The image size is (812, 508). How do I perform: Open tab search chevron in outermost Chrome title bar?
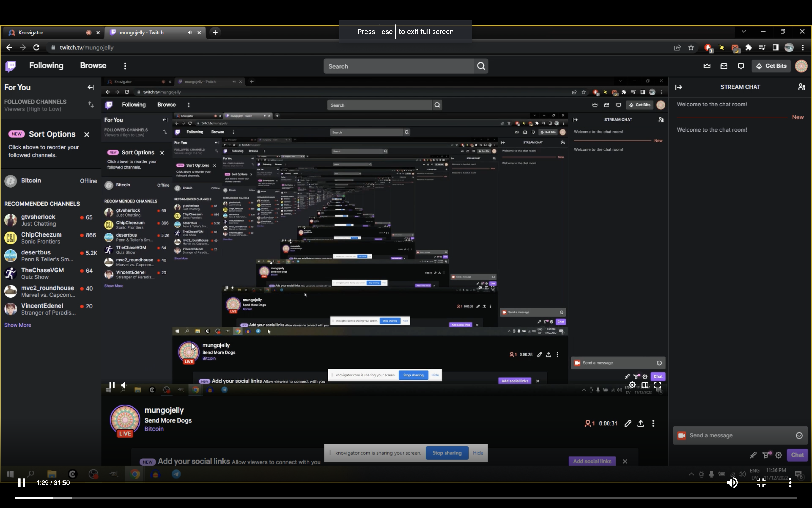point(744,32)
